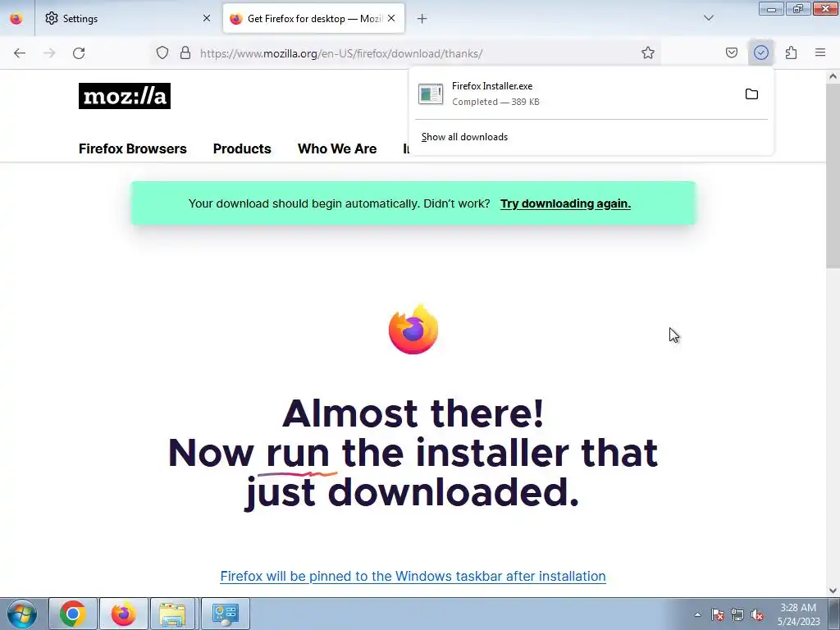Open the Firefox Installer.exe download entry

tap(575, 94)
